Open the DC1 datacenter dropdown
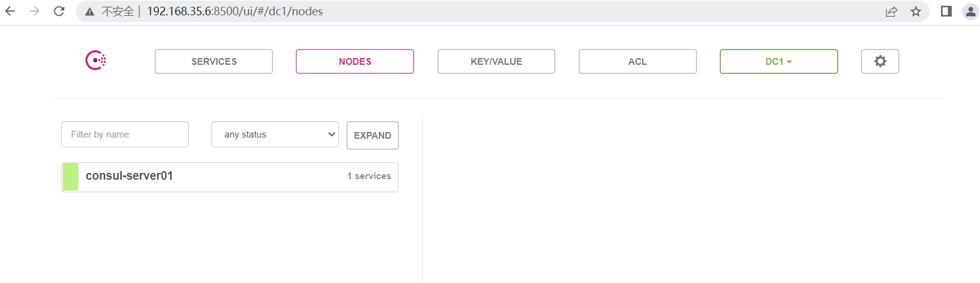 [778, 61]
